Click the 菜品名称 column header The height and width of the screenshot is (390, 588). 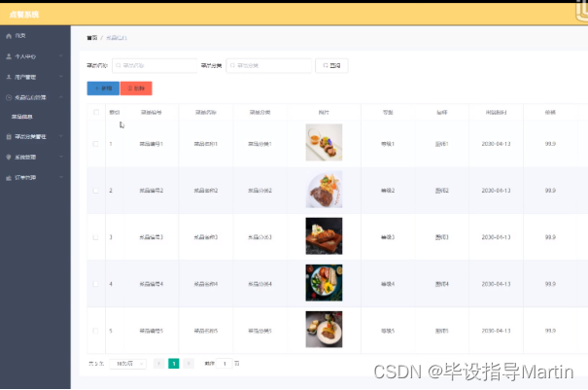(x=205, y=112)
